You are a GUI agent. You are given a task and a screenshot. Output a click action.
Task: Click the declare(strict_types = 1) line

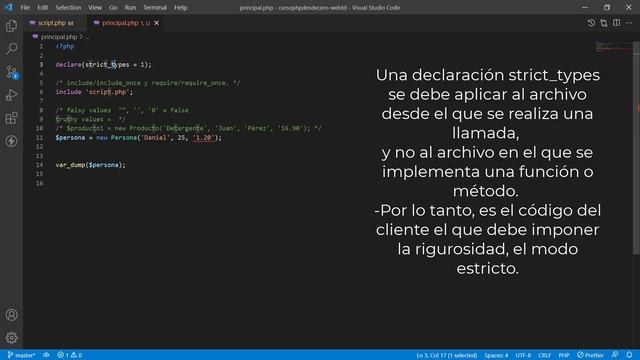point(104,64)
